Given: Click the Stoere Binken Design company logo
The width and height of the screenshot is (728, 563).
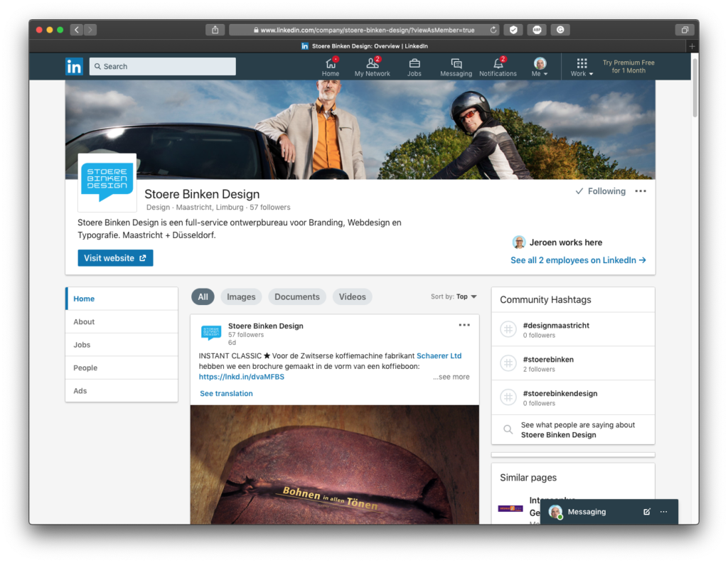Looking at the screenshot, I should click(x=107, y=183).
